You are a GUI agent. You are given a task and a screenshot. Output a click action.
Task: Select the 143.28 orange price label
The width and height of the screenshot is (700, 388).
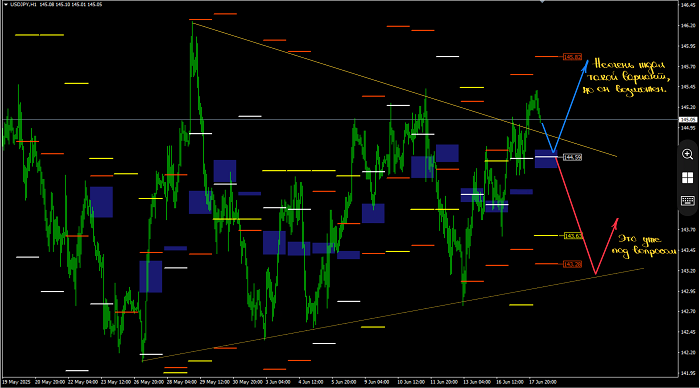click(572, 264)
